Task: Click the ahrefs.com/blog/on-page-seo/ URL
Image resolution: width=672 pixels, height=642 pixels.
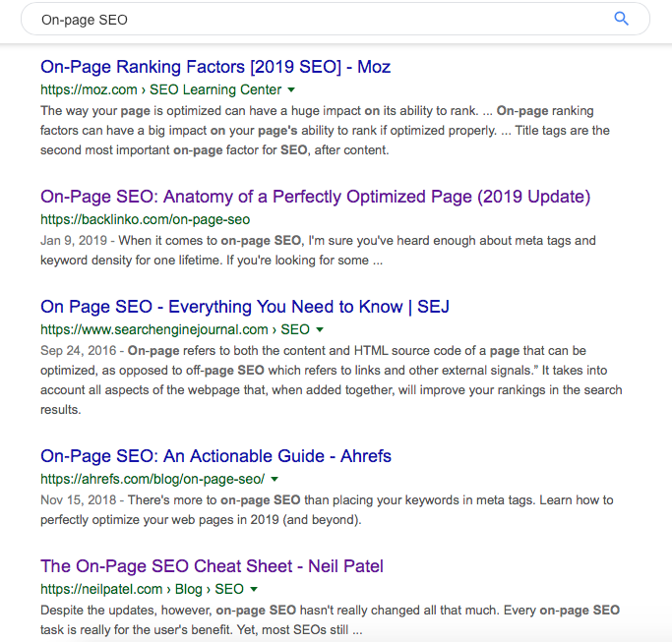Action: [153, 479]
